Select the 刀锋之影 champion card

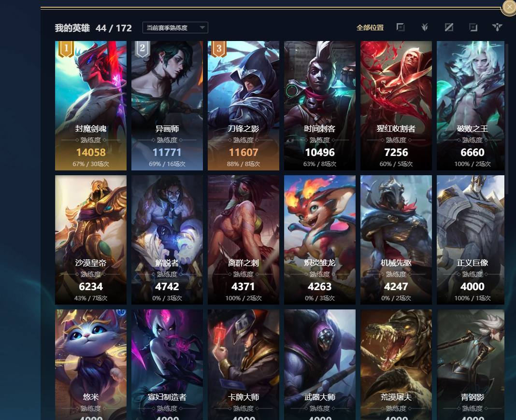[x=244, y=106]
